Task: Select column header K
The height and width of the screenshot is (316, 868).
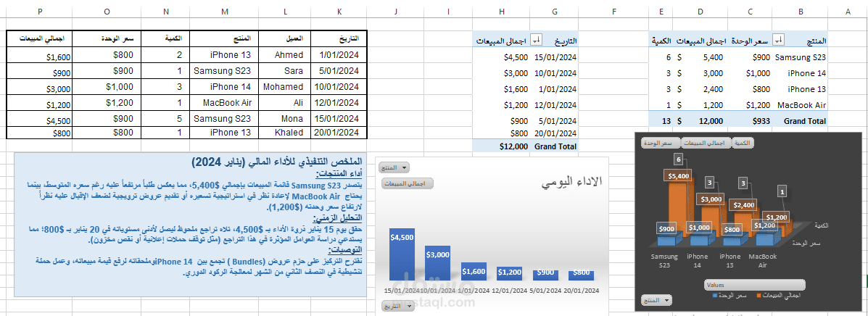Action: coord(339,11)
